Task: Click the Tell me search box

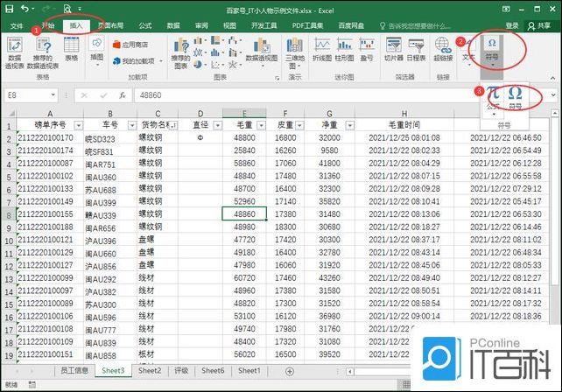Action: point(415,25)
